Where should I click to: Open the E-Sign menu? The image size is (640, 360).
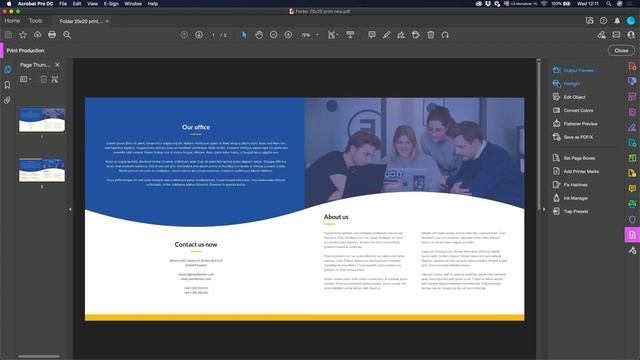click(111, 4)
